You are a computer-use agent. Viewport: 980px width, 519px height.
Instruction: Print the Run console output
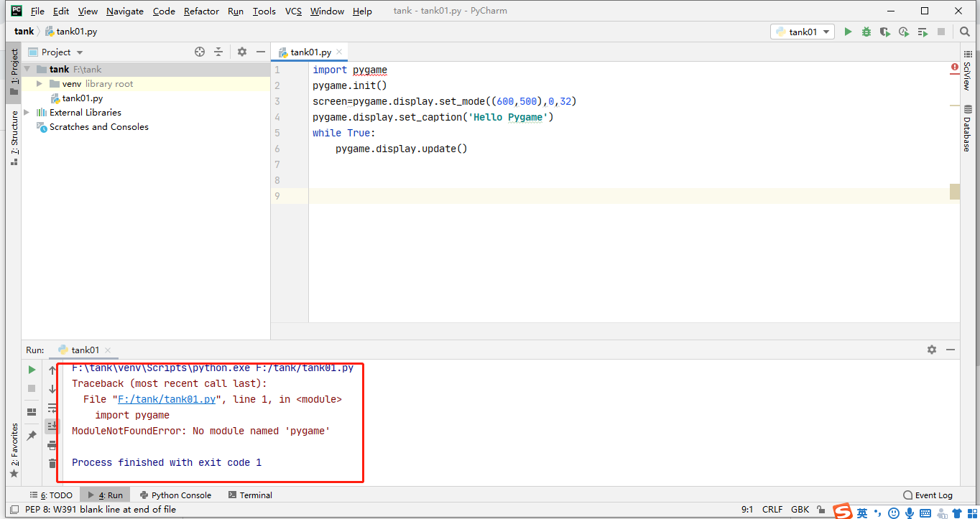tap(52, 445)
